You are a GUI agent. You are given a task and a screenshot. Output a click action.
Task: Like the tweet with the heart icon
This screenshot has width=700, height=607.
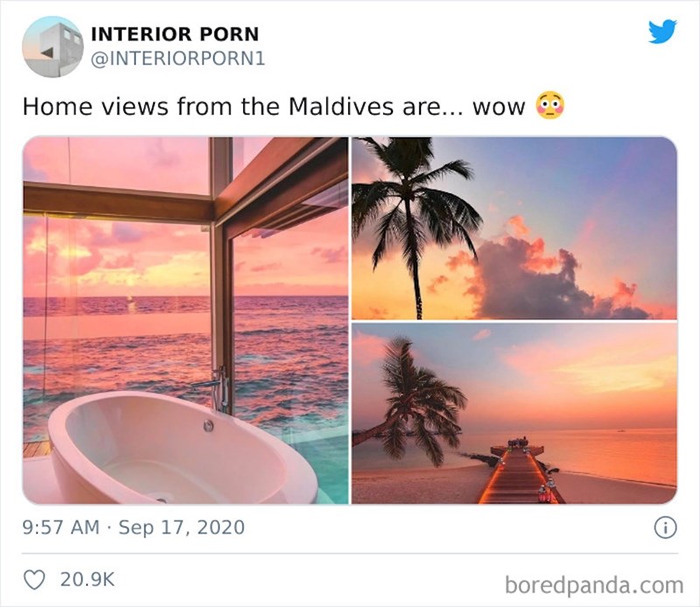pos(34,580)
